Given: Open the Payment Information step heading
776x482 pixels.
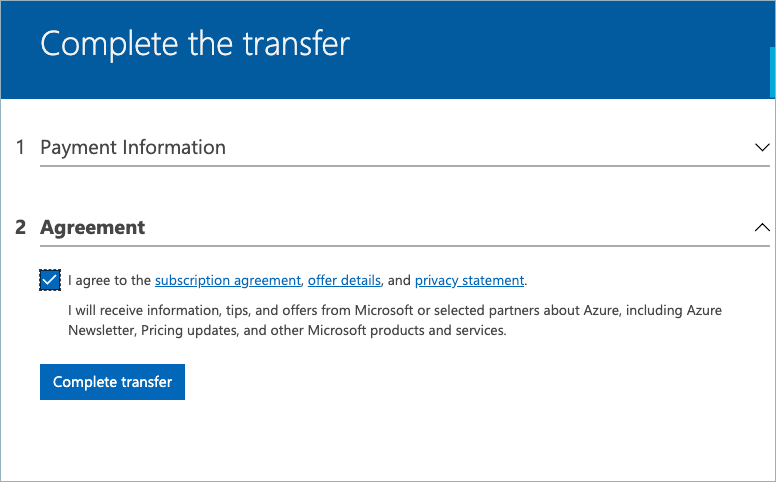Looking at the screenshot, I should tap(133, 147).
